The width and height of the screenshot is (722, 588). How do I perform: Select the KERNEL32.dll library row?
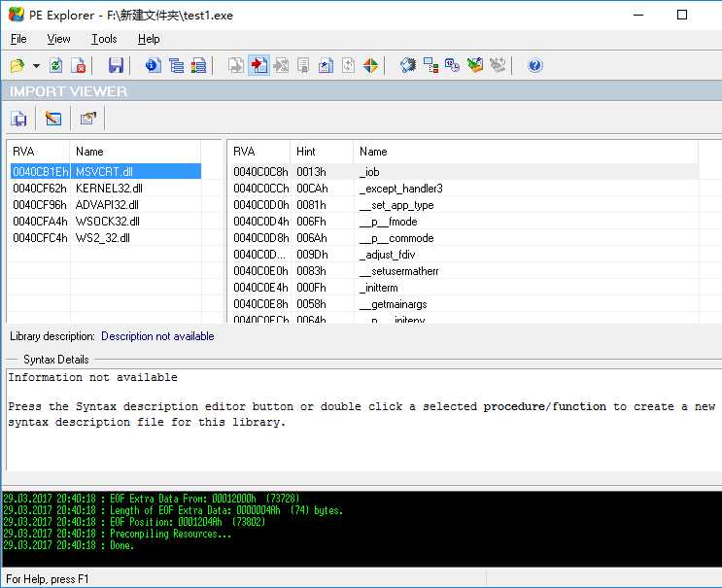click(106, 189)
